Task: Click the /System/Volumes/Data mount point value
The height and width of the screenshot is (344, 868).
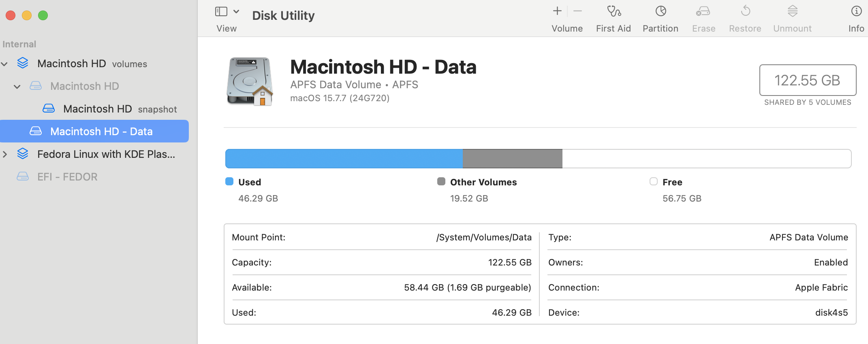Action: click(484, 238)
